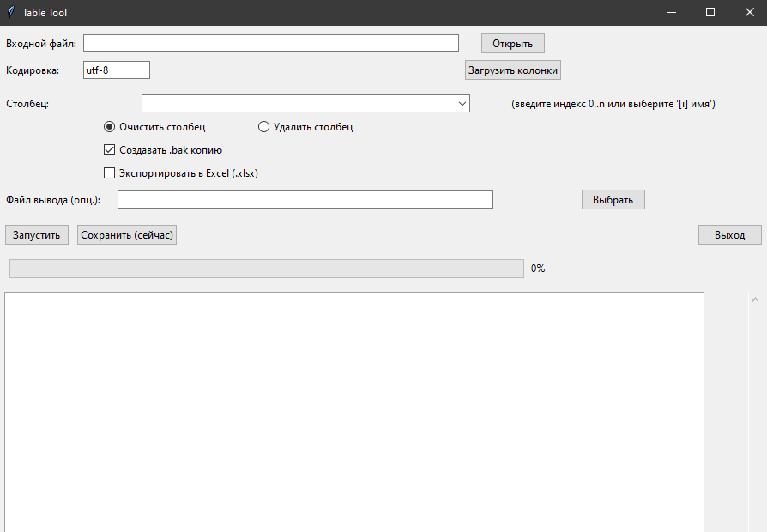
Task: Minimize the Table Tool window
Action: tap(670, 12)
